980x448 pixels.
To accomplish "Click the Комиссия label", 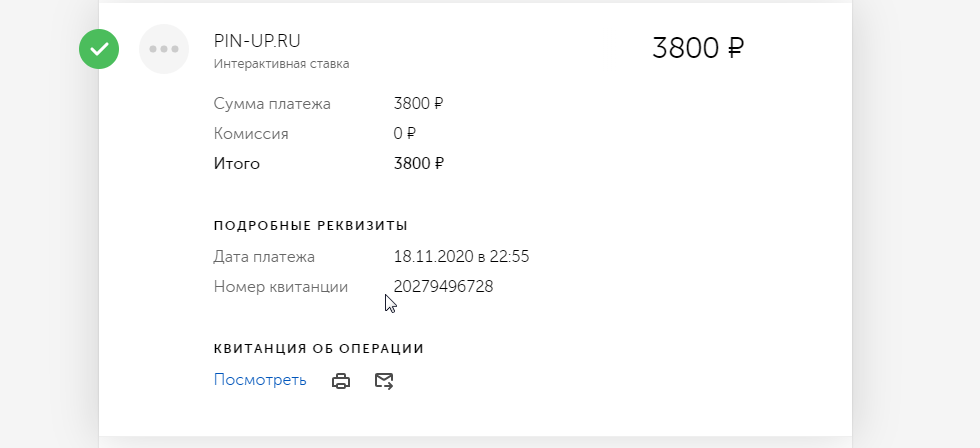I will (x=251, y=133).
